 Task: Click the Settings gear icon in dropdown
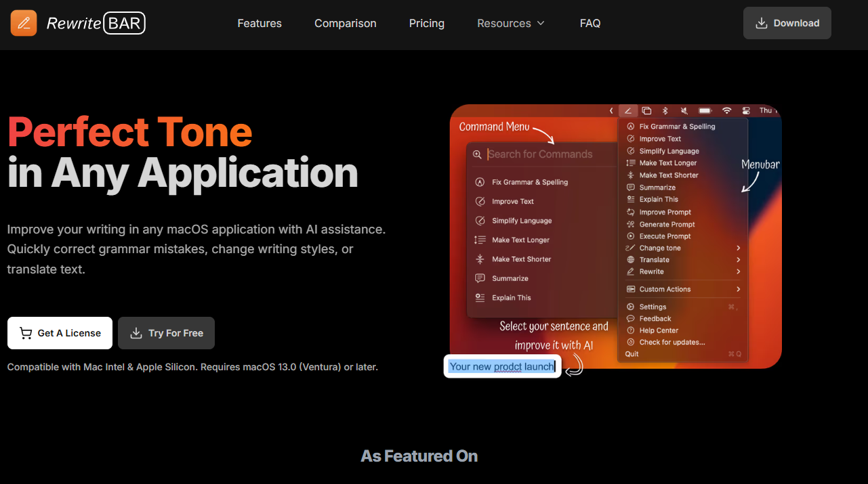point(631,307)
